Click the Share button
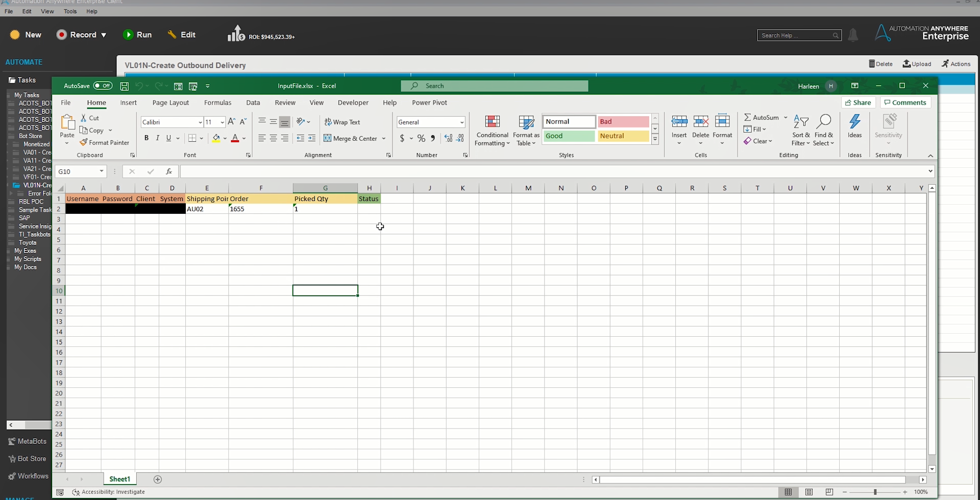 tap(858, 103)
